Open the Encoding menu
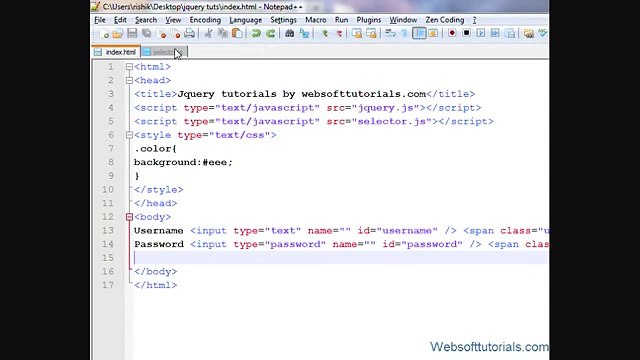The width and height of the screenshot is (640, 360). pos(205,20)
